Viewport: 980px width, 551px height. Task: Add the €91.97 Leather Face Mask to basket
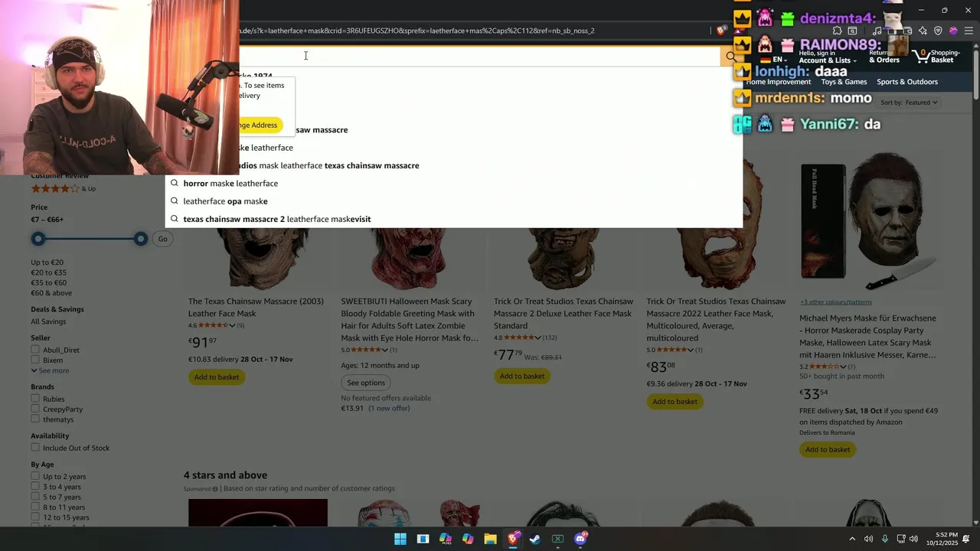pyautogui.click(x=217, y=377)
